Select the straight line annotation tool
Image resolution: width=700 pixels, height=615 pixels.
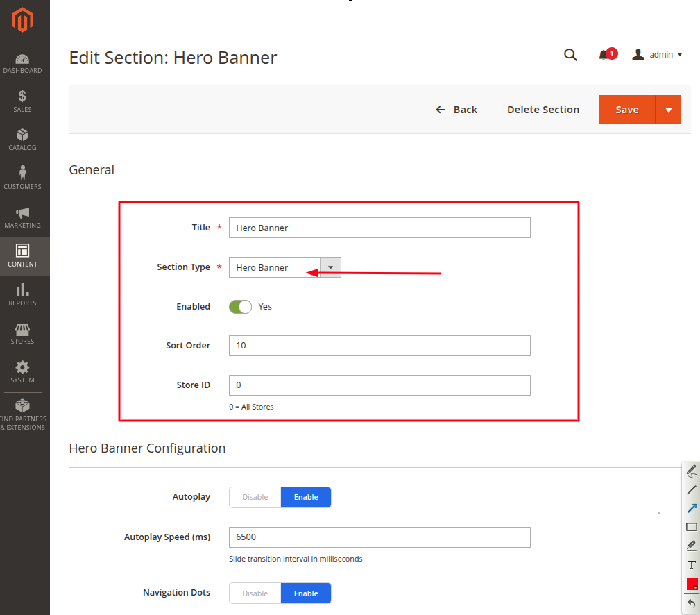[692, 489]
